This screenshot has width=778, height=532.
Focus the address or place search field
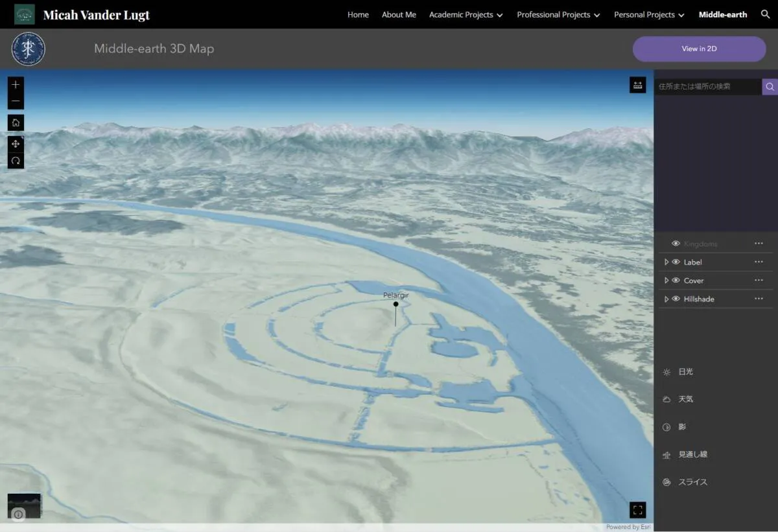tap(708, 86)
